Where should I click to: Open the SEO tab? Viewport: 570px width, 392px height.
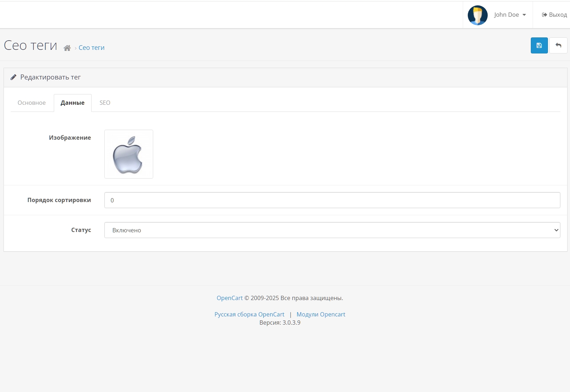[x=105, y=103]
